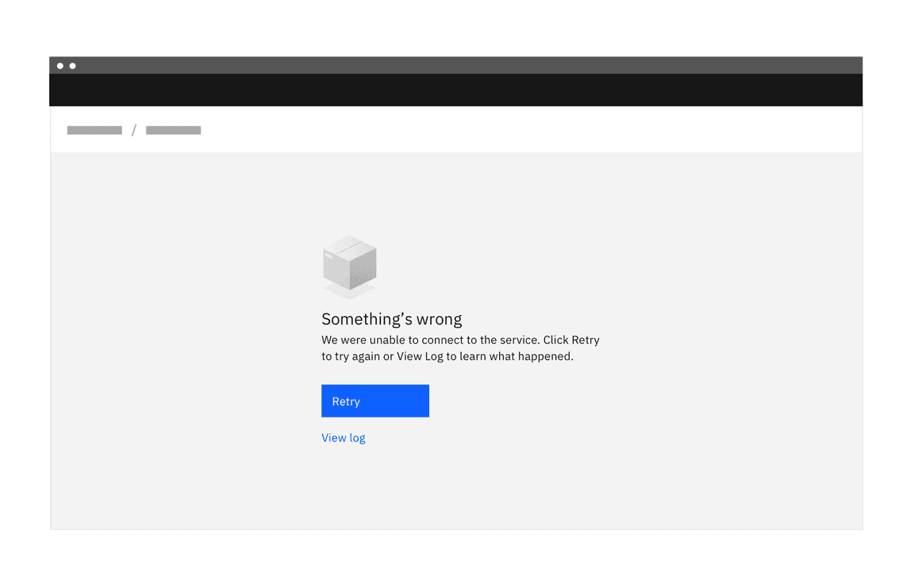914x588 pixels.
Task: Select the first breadcrumb placeholder item
Action: click(x=94, y=129)
